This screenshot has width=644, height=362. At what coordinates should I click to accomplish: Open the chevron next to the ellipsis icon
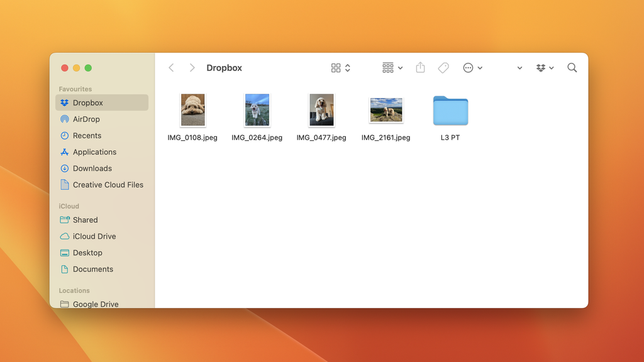point(480,67)
